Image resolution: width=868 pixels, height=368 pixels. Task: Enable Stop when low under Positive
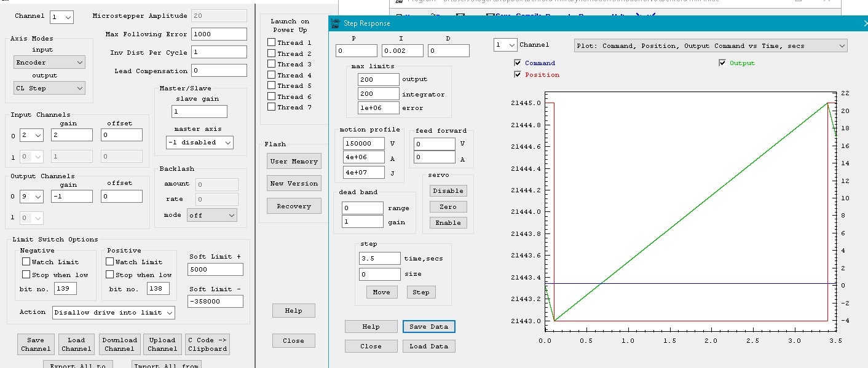pos(111,275)
